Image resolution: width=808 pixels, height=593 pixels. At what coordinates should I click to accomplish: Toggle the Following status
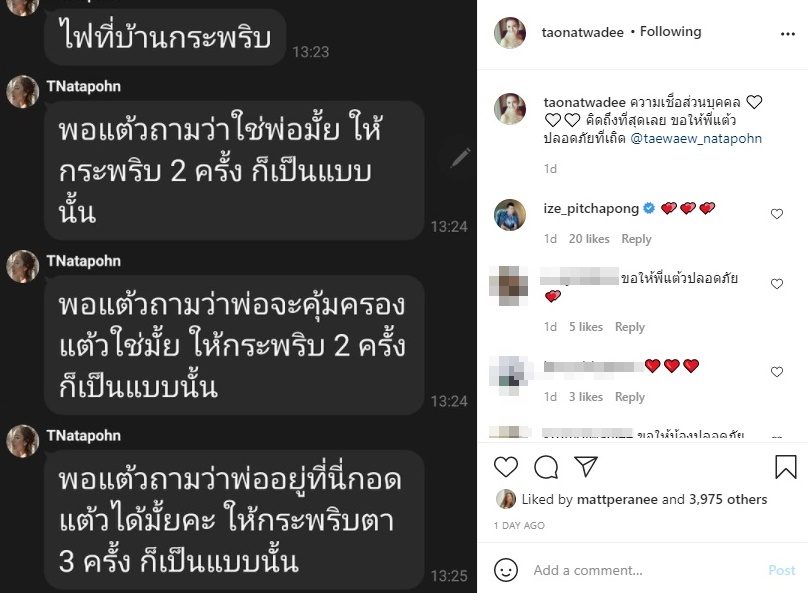[x=670, y=32]
